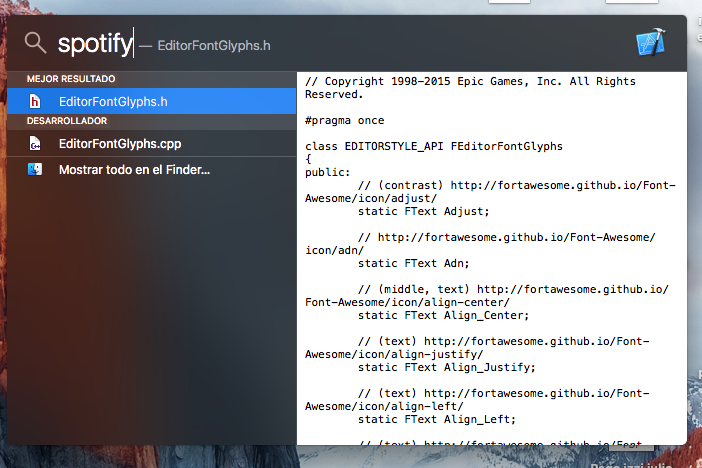Click the header file icon beside EditorFontGlyphs.h

(x=35, y=102)
